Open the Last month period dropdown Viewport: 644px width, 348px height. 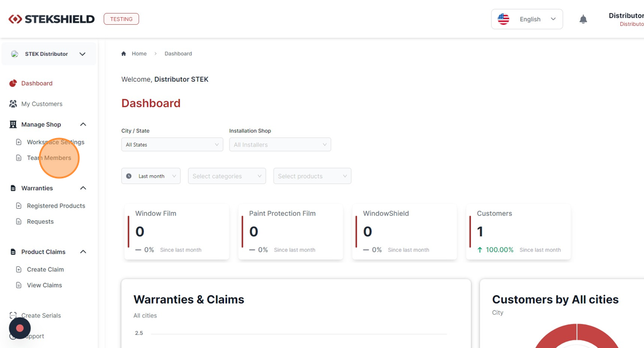click(151, 176)
